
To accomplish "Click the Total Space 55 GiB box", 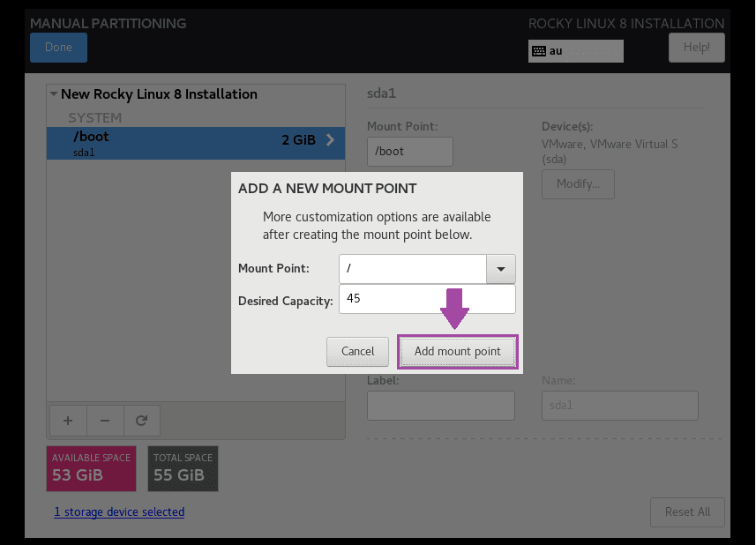I will coord(183,469).
